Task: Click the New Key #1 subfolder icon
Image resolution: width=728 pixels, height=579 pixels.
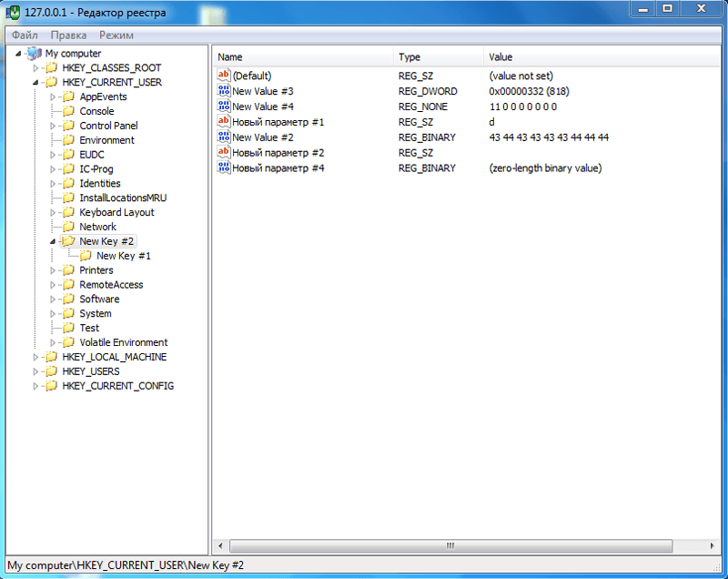Action: pyautogui.click(x=86, y=256)
